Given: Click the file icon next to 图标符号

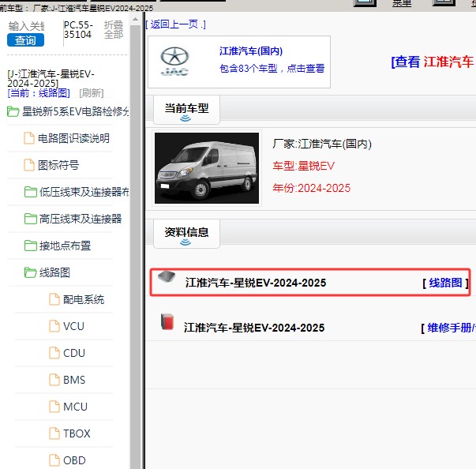Looking at the screenshot, I should [x=29, y=165].
